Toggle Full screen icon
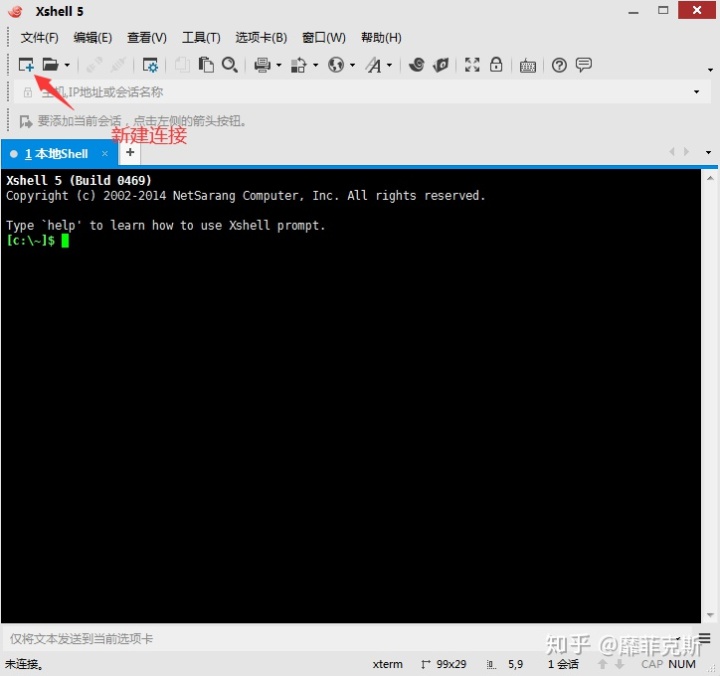 point(472,65)
